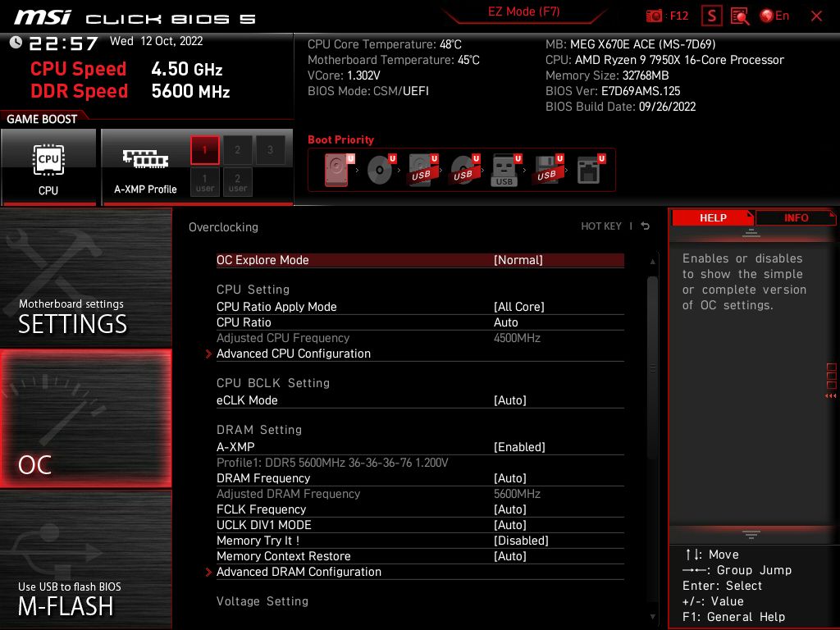Click the USB hard disk boot icon

[x=422, y=170]
